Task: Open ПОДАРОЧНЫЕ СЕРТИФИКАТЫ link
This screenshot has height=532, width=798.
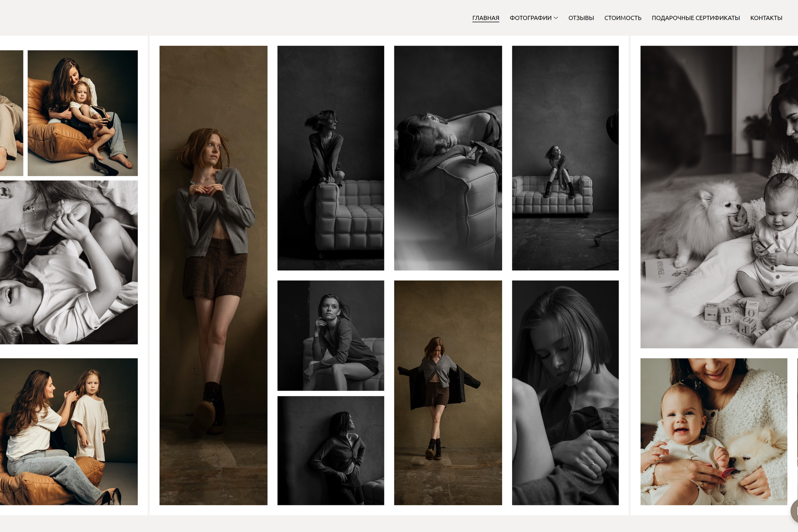Action: pos(695,18)
